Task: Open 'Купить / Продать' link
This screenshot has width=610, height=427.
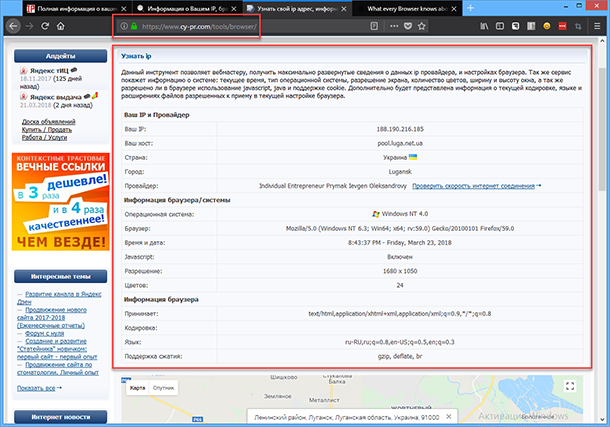Action: [47, 130]
